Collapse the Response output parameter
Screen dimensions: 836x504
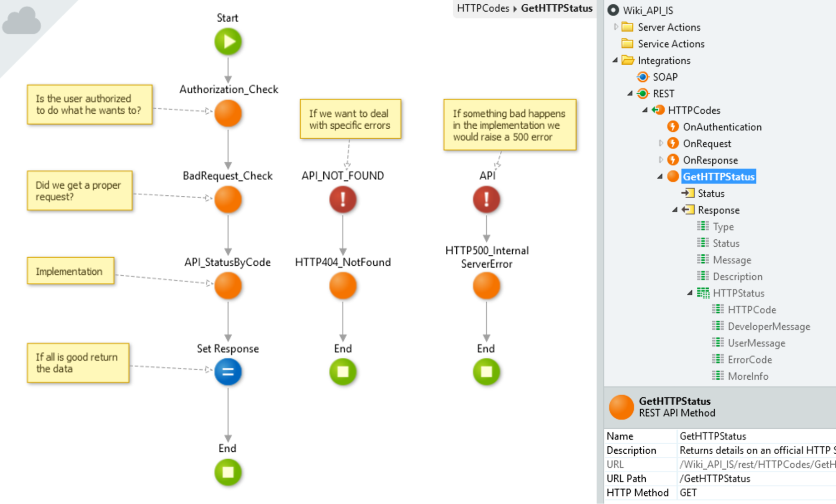click(x=675, y=210)
